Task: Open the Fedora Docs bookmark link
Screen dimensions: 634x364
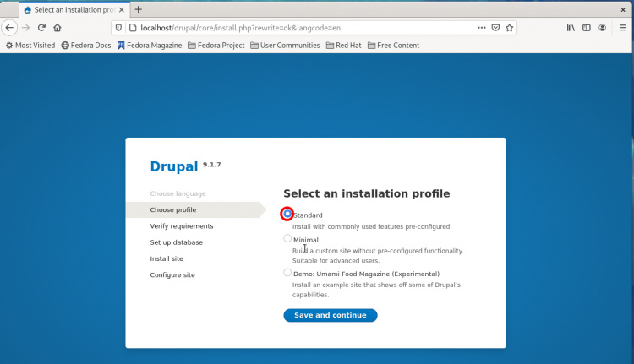Action: [x=86, y=45]
